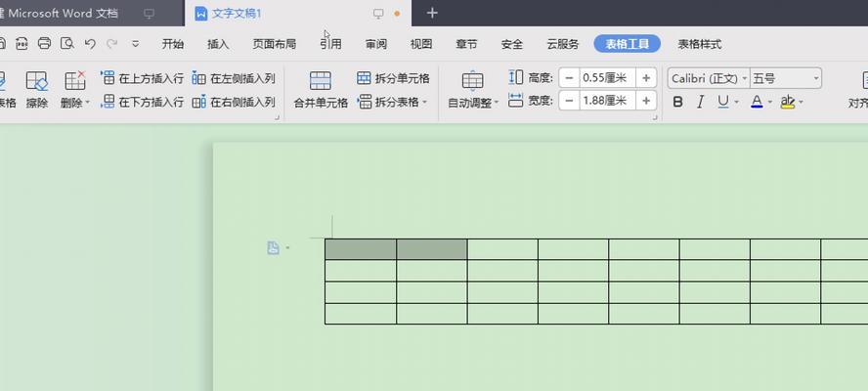Click the column width icon beside 宽度
Image resolution: width=868 pixels, height=391 pixels.
coord(515,101)
